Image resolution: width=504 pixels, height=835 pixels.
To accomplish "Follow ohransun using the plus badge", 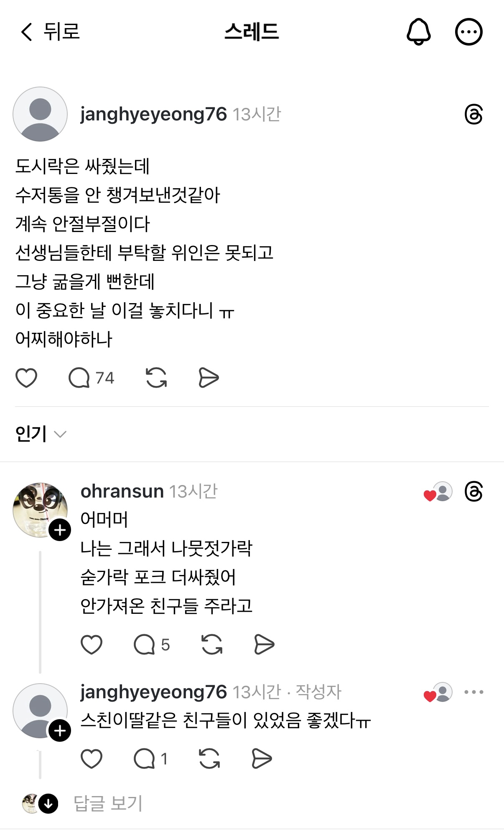I will coord(60,530).
